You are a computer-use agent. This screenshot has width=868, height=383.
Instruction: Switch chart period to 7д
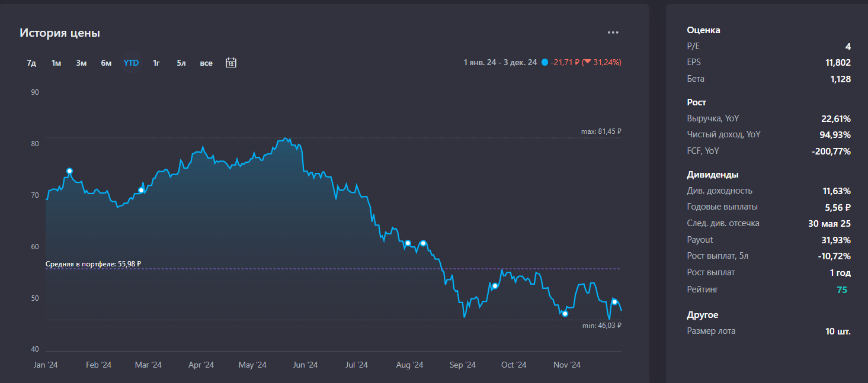(x=31, y=63)
